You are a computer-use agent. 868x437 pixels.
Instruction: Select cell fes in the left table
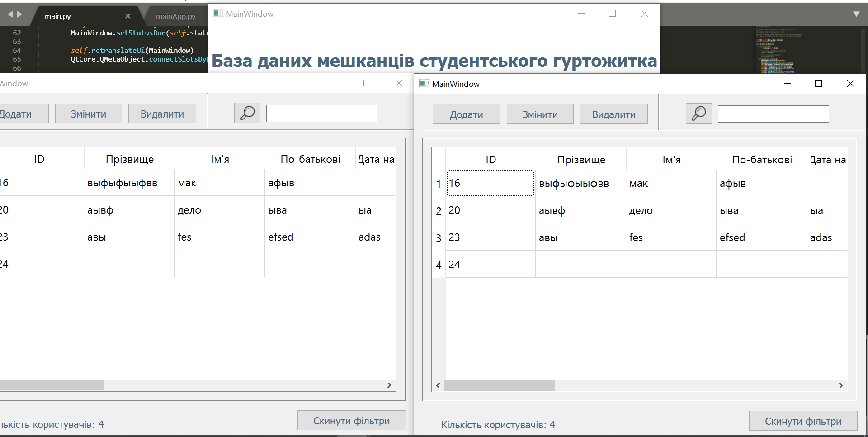coord(220,237)
